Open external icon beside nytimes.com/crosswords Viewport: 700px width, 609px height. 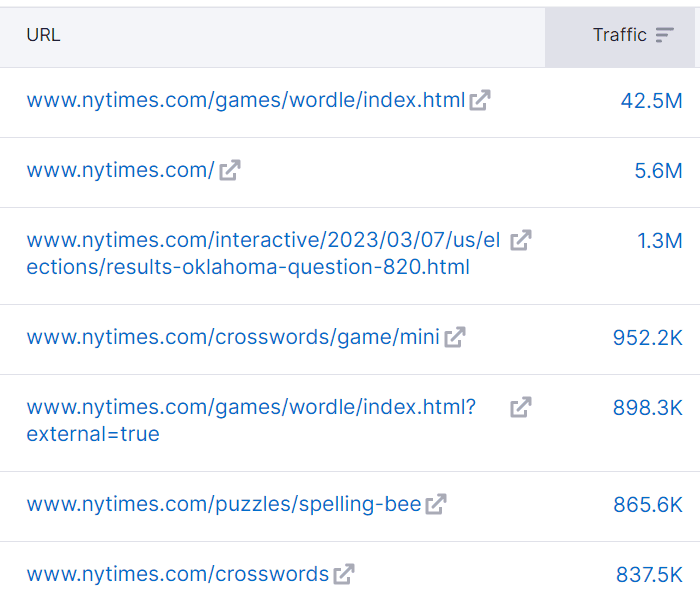pos(344,574)
